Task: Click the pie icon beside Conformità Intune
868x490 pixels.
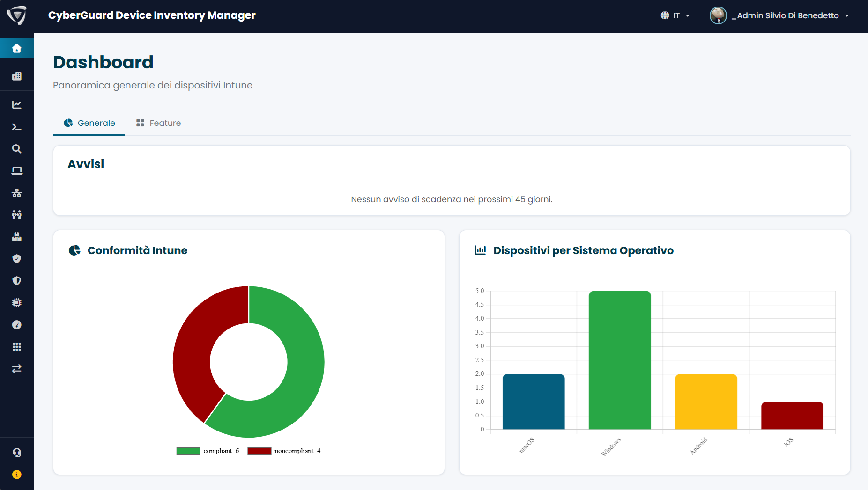Action: click(x=74, y=250)
